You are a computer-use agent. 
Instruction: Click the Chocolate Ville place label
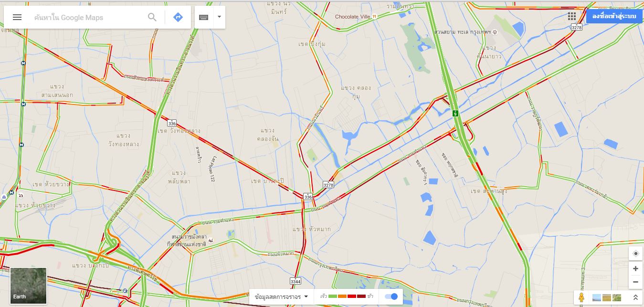pos(353,17)
